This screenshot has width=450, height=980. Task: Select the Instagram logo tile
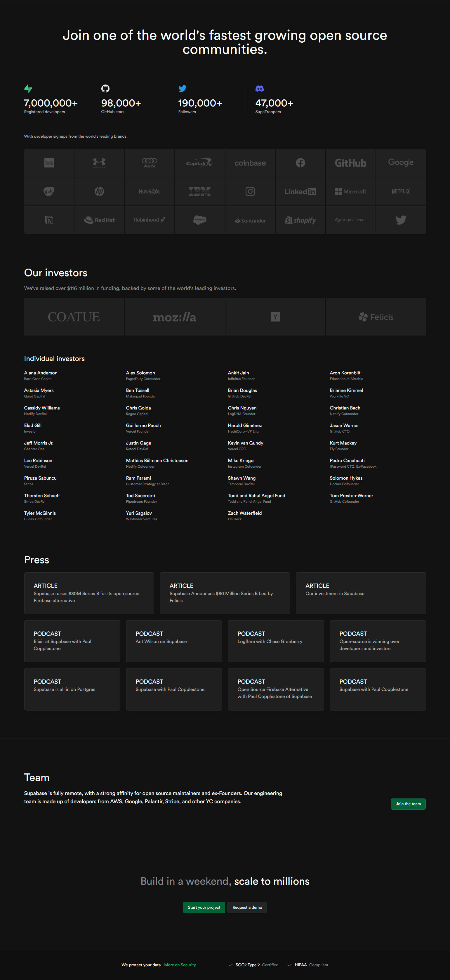250,191
